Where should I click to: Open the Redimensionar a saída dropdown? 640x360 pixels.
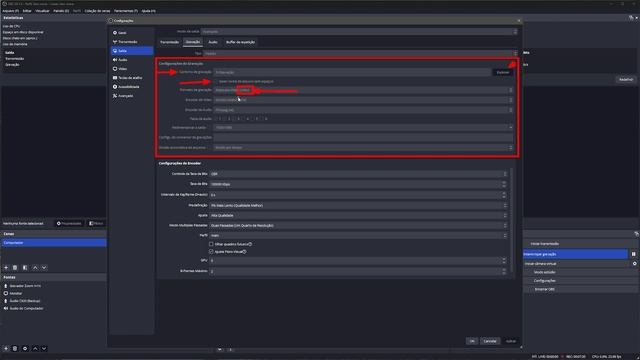[363, 127]
